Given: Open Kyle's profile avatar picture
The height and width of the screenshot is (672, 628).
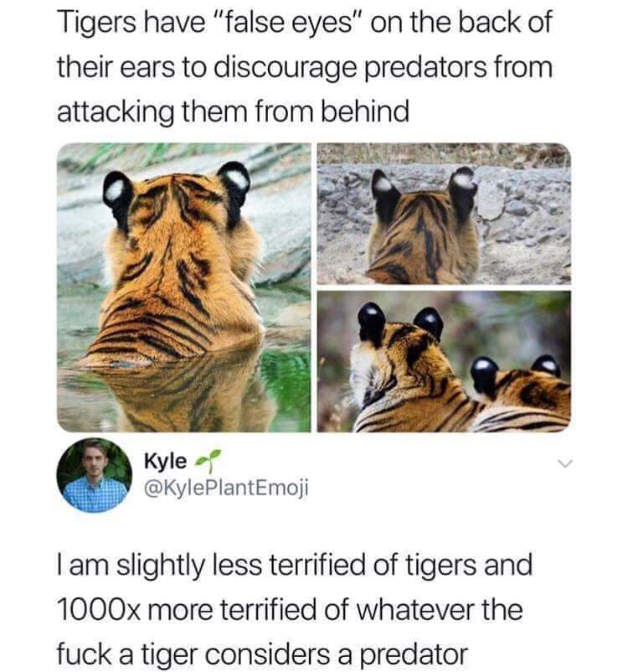Looking at the screenshot, I should pyautogui.click(x=95, y=475).
